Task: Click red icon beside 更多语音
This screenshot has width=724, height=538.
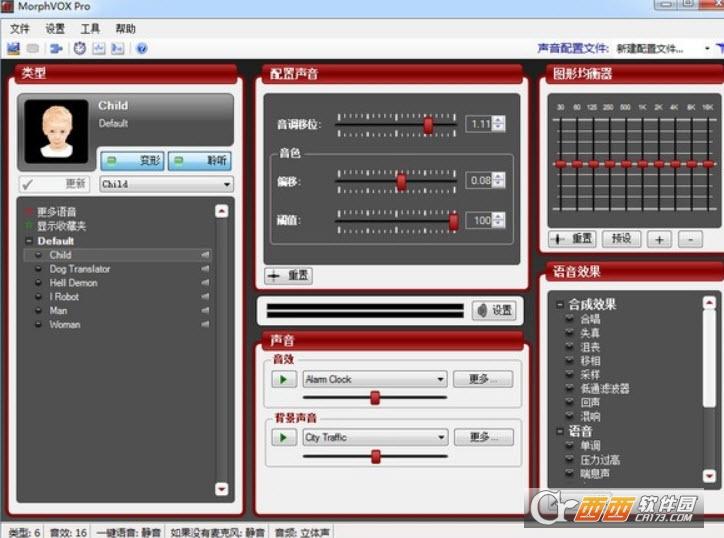Action: coord(29,212)
